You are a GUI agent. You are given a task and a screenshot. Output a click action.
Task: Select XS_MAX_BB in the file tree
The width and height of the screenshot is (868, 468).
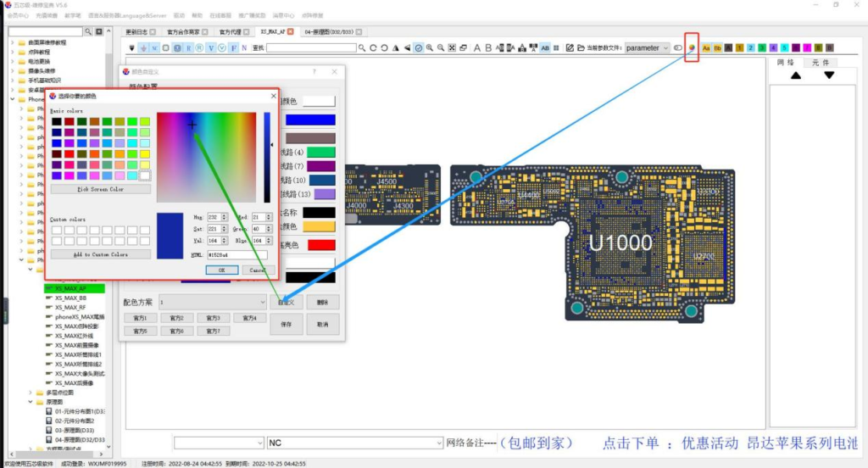point(70,298)
